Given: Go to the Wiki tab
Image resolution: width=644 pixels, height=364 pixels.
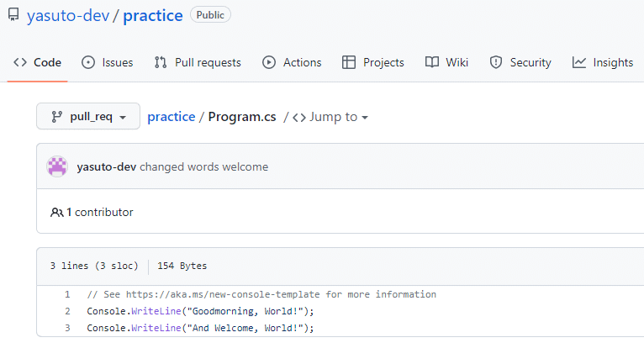Looking at the screenshot, I should 457,62.
